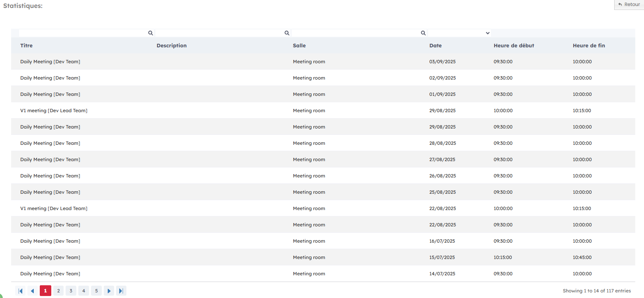Jump to the last page of results
The width and height of the screenshot is (644, 298).
click(x=121, y=291)
